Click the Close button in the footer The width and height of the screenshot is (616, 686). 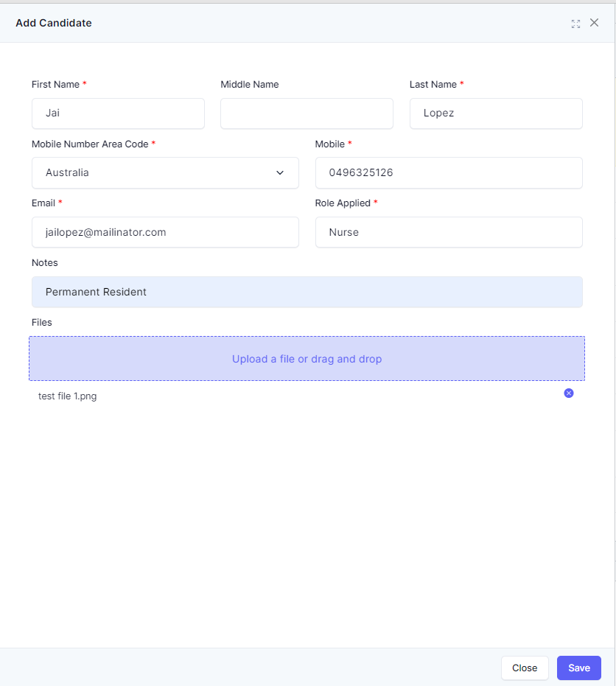pyautogui.click(x=525, y=668)
